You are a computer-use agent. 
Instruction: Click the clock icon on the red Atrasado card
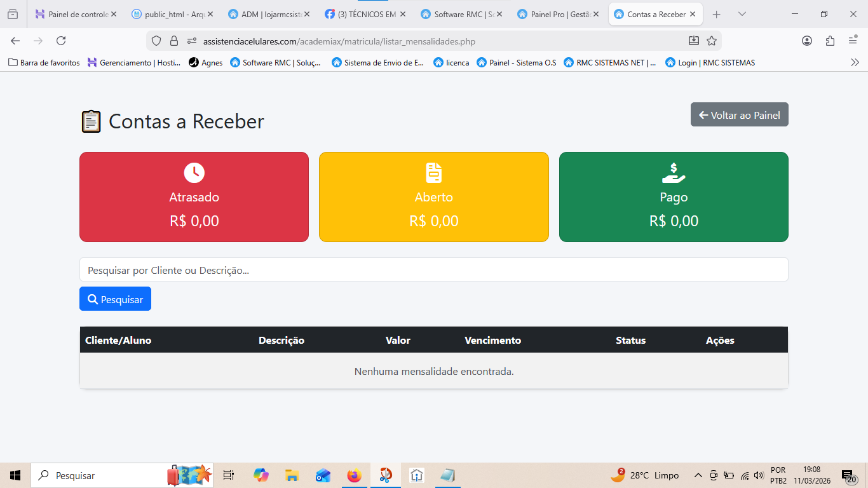point(194,172)
